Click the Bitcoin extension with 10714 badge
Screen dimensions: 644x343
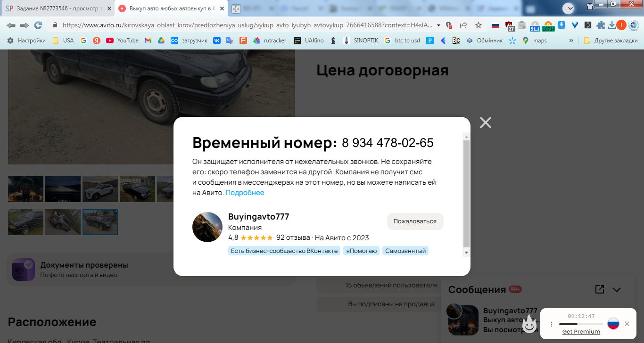click(548, 26)
